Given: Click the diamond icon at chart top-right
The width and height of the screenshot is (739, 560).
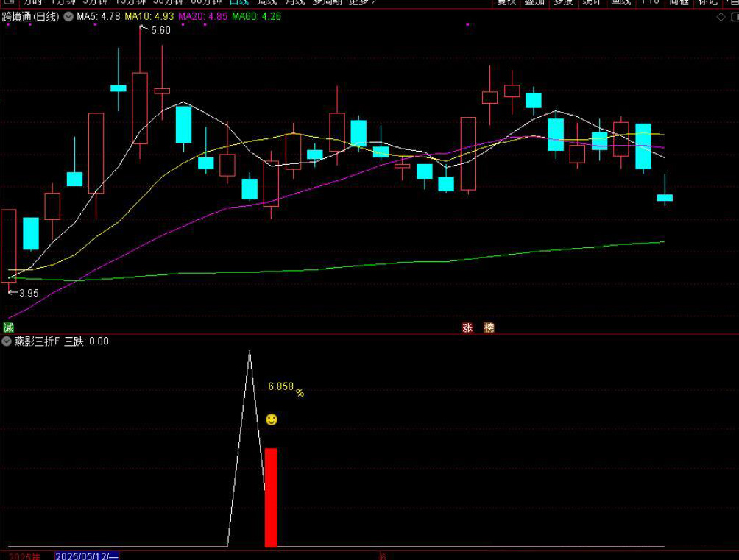Looking at the screenshot, I should tap(720, 17).
